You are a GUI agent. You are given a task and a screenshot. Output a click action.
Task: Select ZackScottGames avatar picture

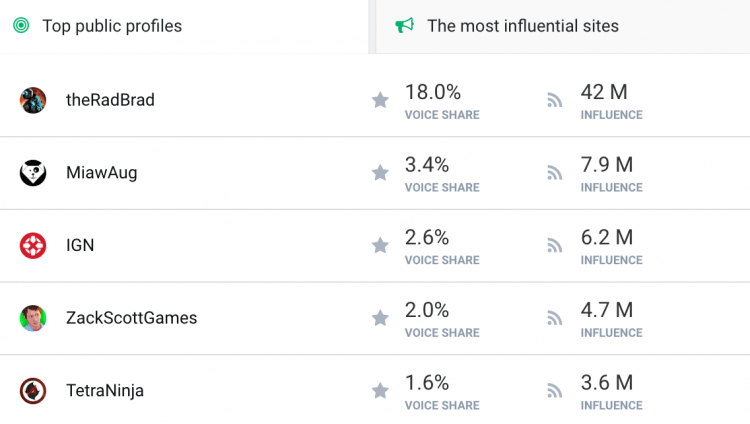coord(33,318)
